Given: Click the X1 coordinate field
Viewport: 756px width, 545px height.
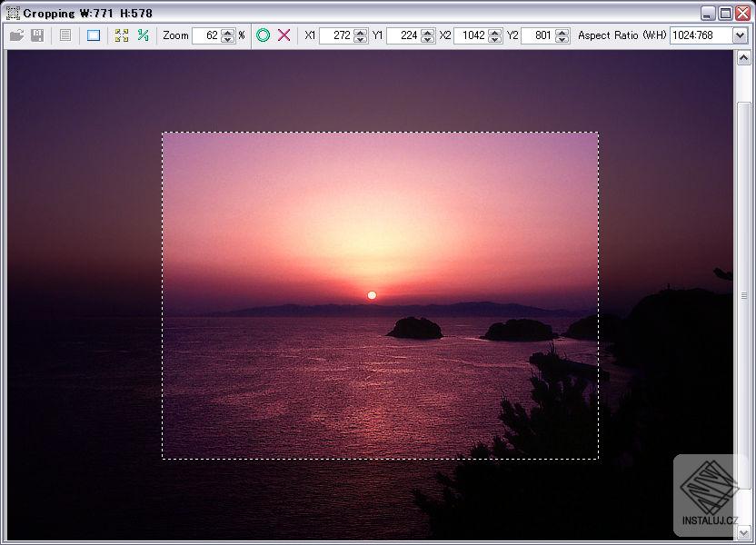Looking at the screenshot, I should [336, 35].
